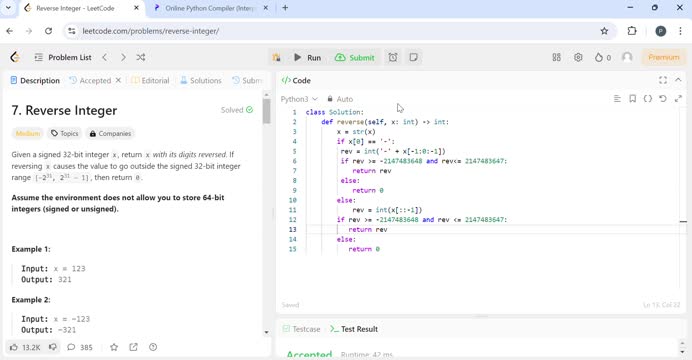
Task: Open the Topics tag
Action: pyautogui.click(x=64, y=133)
